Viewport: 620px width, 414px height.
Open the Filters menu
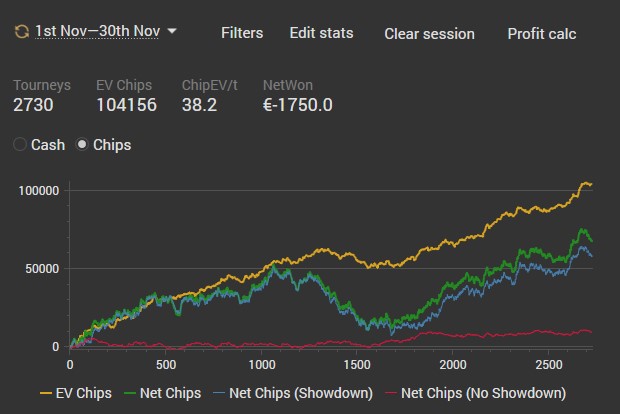(242, 33)
